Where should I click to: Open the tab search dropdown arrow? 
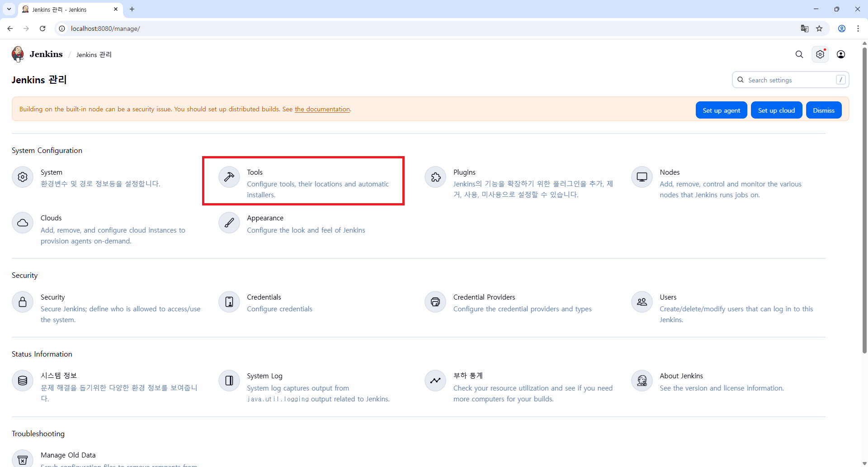(9, 9)
